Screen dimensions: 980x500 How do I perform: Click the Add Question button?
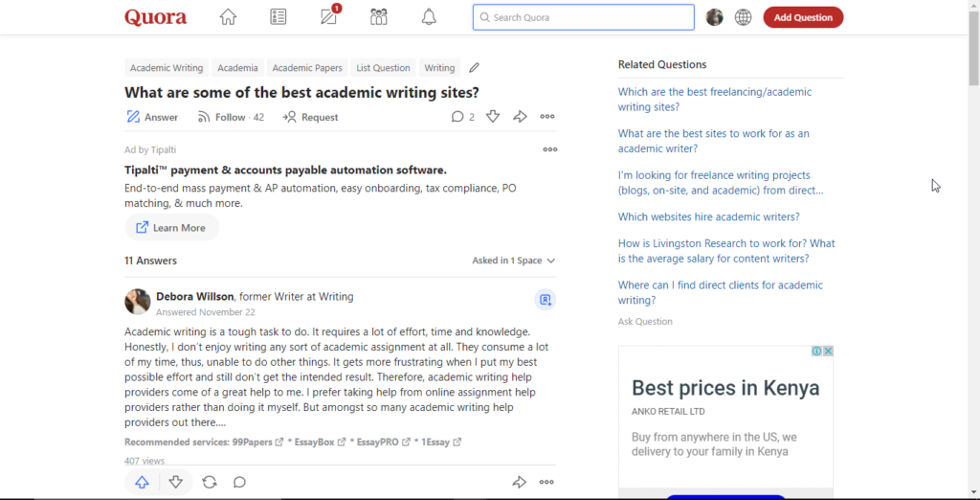803,17
